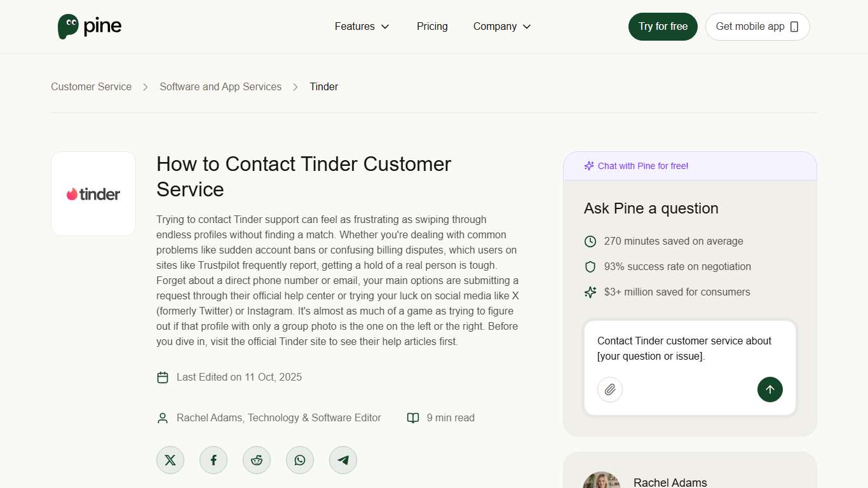Click inside the Ask Pine question field
The image size is (868, 488).
pyautogui.click(x=686, y=348)
